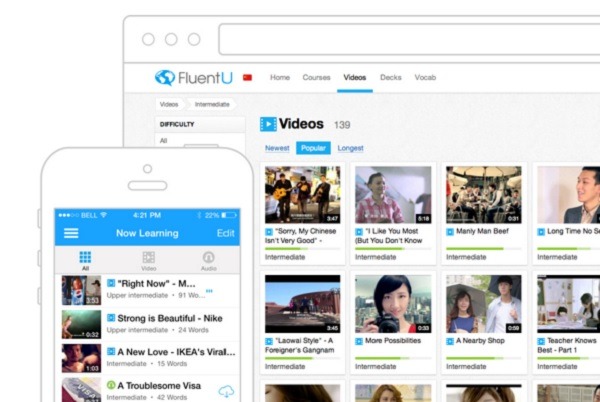Open the Decks tab
The width and height of the screenshot is (600, 402).
(391, 78)
